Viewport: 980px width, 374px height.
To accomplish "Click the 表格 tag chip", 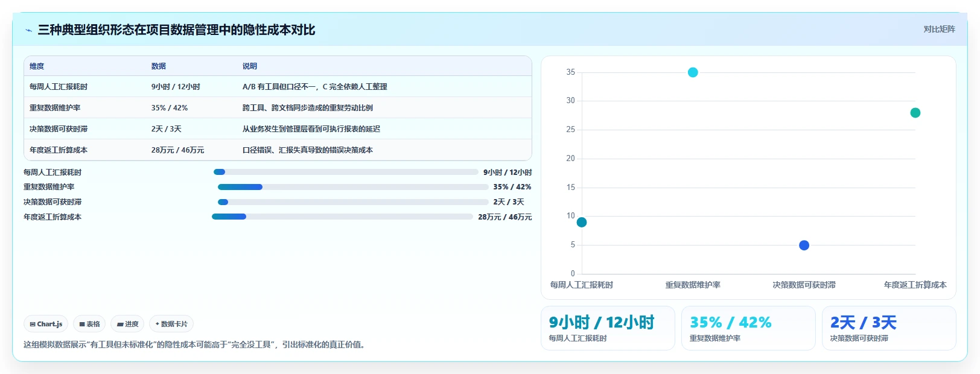I will pos(89,324).
